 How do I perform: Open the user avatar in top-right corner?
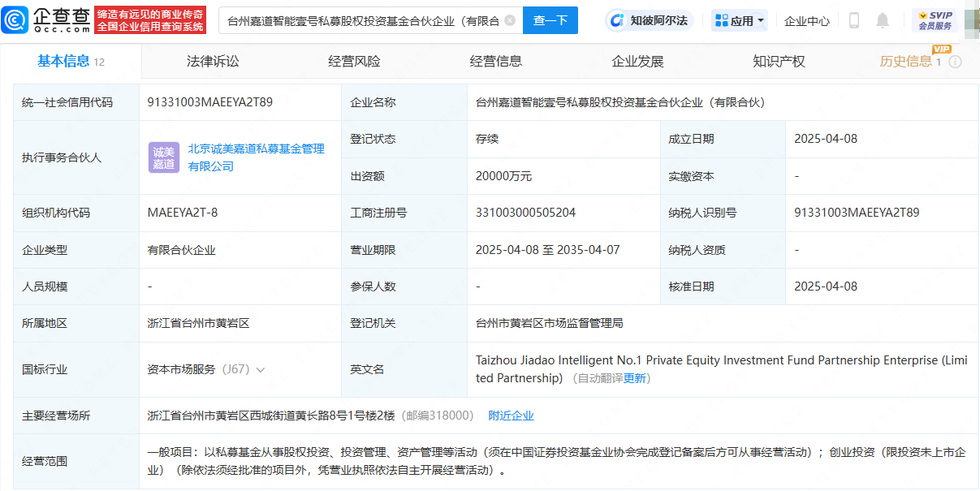point(971,19)
